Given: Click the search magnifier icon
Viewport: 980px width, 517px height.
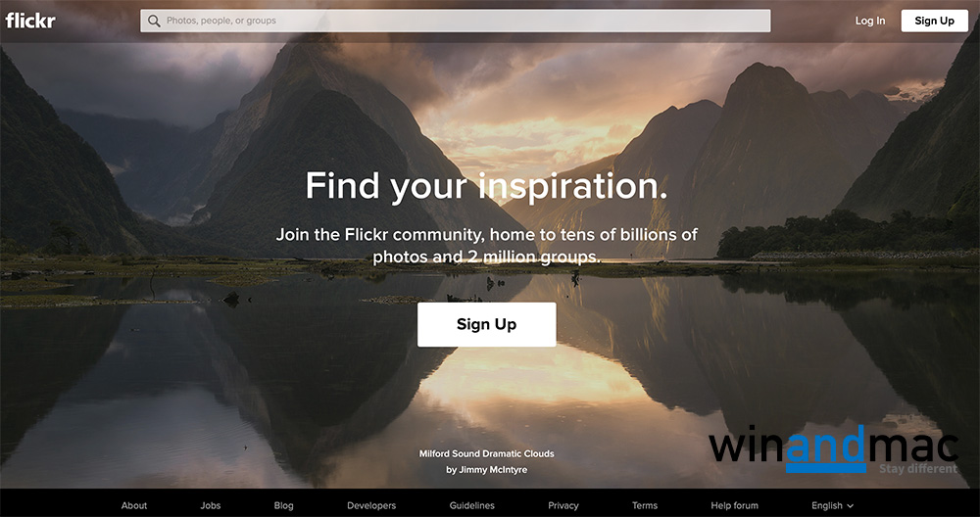Looking at the screenshot, I should (x=154, y=21).
